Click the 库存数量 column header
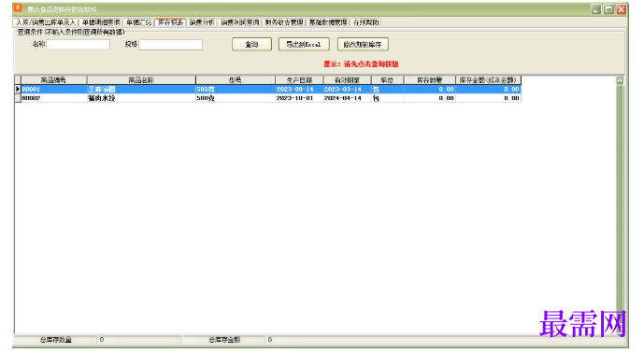 (430, 80)
